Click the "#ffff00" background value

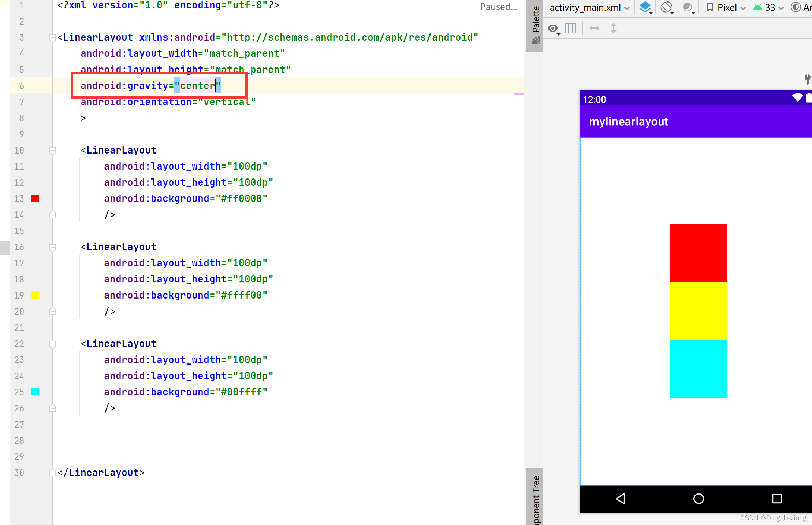pos(242,295)
